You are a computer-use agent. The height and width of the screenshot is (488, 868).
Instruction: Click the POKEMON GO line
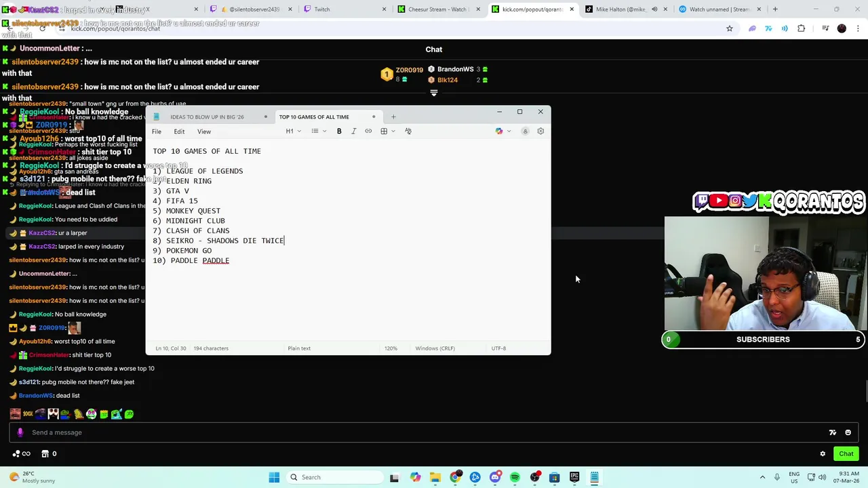point(182,251)
